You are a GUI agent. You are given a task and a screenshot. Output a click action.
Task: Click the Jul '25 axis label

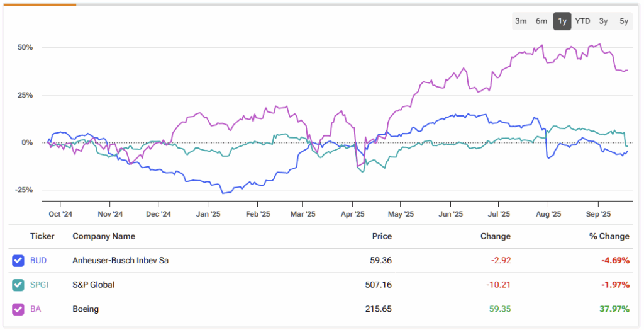tap(499, 214)
